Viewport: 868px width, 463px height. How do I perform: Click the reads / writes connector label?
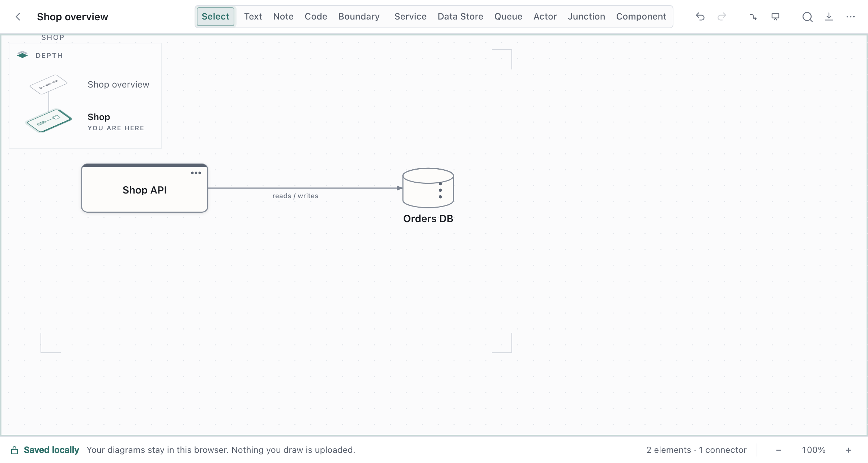coord(295,196)
